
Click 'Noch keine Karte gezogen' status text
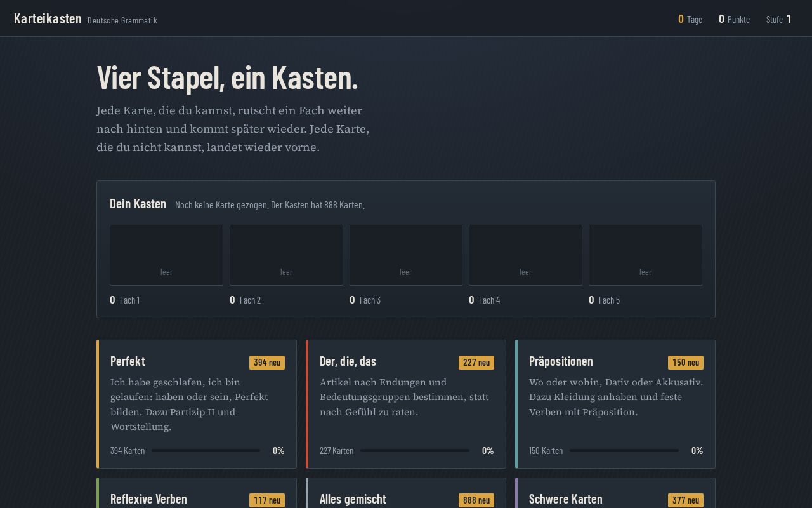pyautogui.click(x=270, y=205)
